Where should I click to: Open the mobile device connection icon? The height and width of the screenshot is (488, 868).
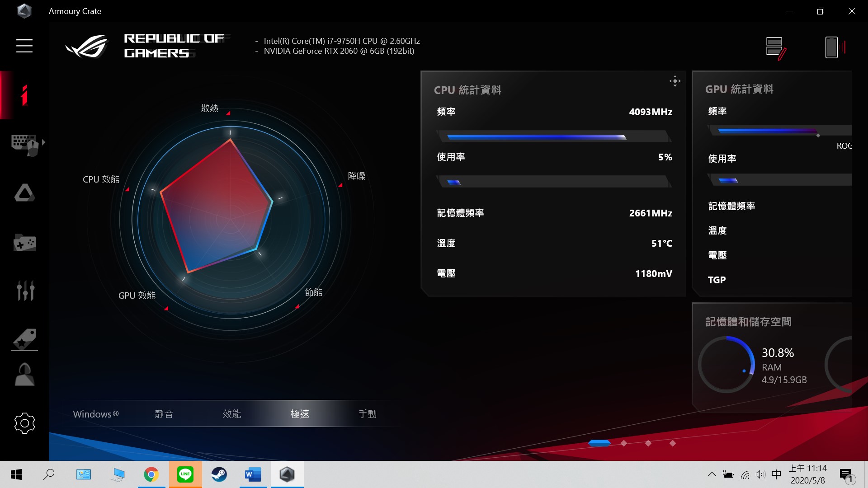pyautogui.click(x=835, y=47)
